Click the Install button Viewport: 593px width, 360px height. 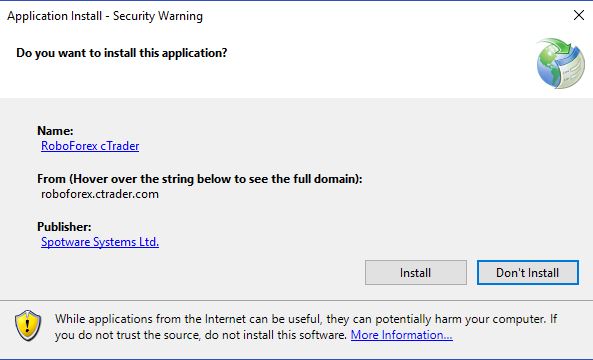[x=416, y=272]
